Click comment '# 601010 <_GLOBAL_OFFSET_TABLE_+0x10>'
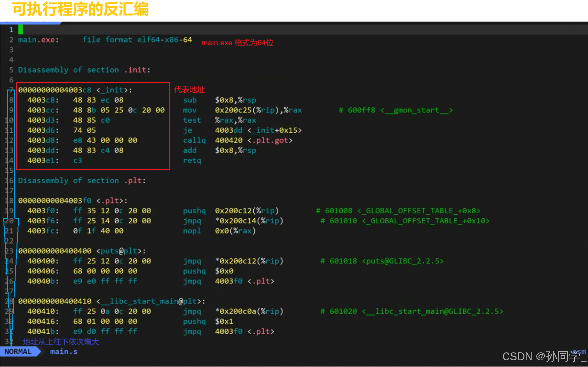Image resolution: width=588 pixels, height=367 pixels. pyautogui.click(x=405, y=221)
